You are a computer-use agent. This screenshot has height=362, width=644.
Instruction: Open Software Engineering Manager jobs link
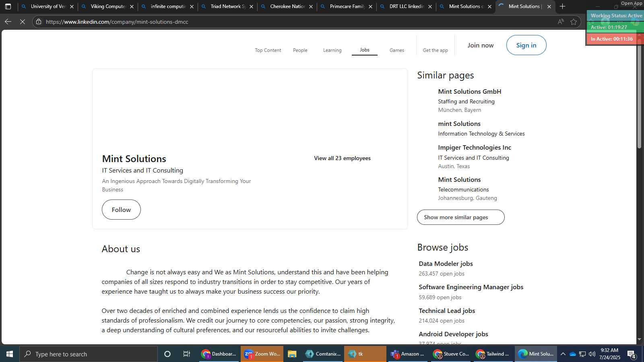coord(471,287)
